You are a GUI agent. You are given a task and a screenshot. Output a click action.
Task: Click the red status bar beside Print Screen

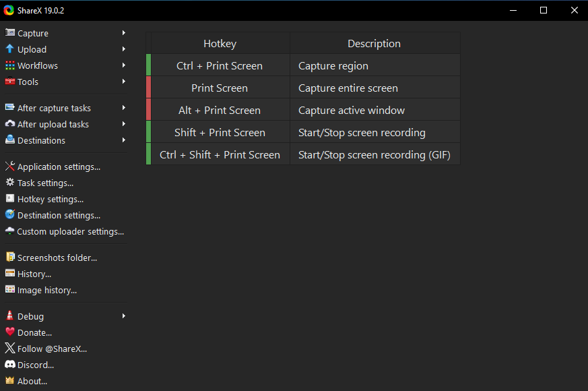[148, 87]
